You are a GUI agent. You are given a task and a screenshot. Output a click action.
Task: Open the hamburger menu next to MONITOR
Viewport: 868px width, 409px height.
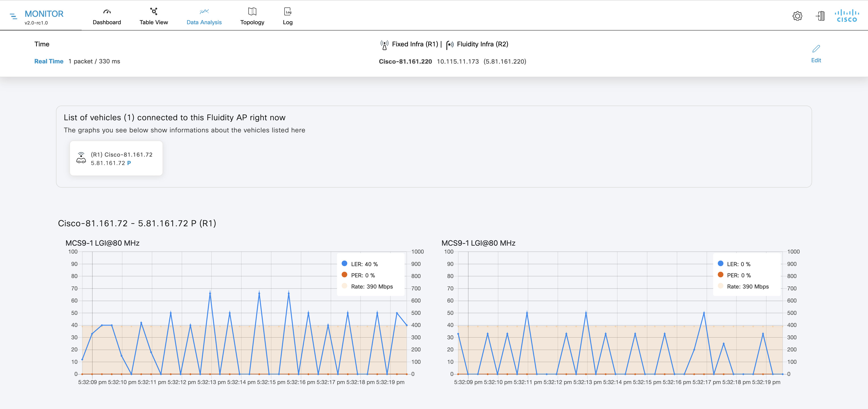14,16
